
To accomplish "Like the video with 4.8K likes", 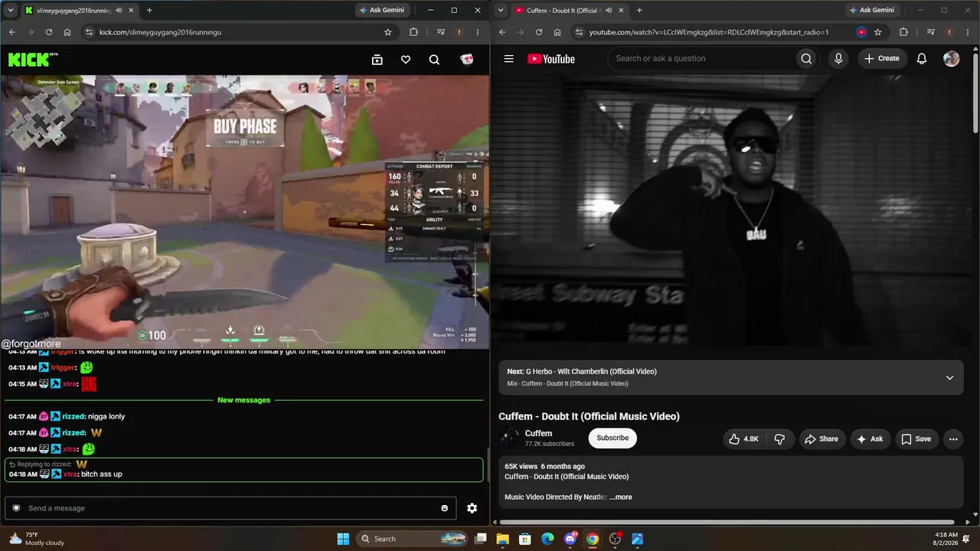I will coord(743,439).
